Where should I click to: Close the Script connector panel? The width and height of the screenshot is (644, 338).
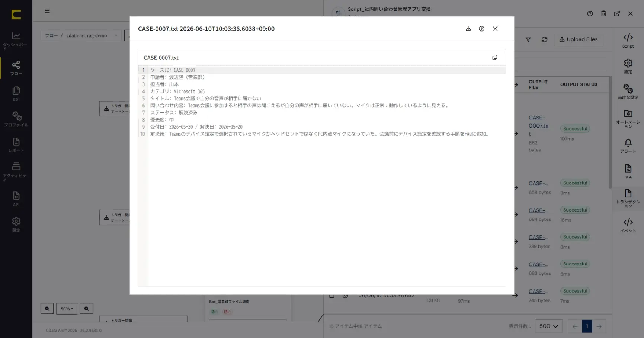click(x=630, y=13)
